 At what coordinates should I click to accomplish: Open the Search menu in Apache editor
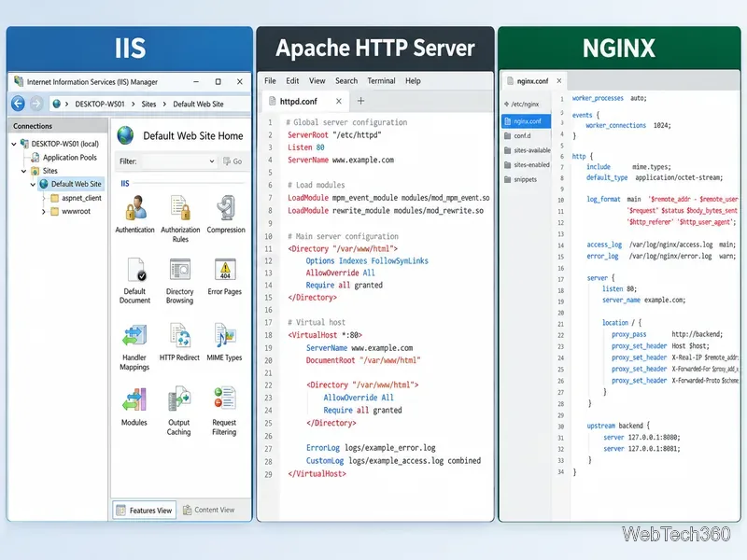coord(346,81)
